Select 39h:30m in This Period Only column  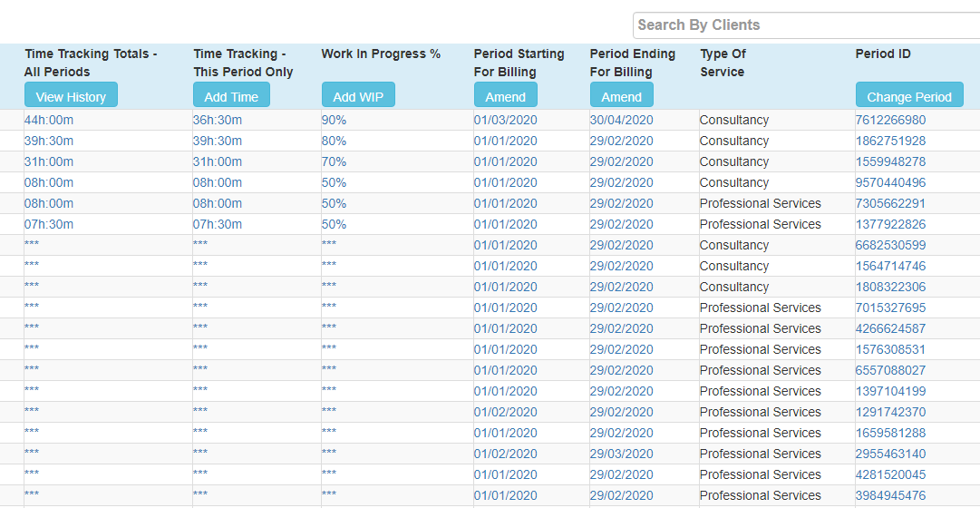(x=218, y=141)
